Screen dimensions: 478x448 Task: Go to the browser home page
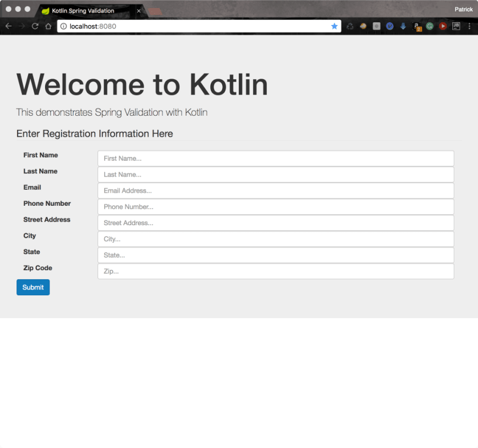(48, 26)
